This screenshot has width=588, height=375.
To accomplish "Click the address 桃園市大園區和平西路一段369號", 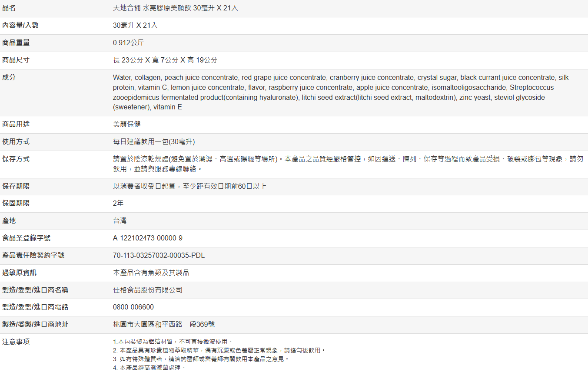I will tap(164, 325).
